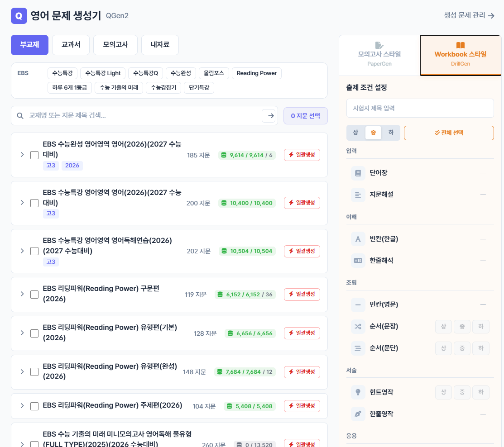The width and height of the screenshot is (504, 447).
Task: Click the minus icon beside 단어장
Action: (483, 173)
